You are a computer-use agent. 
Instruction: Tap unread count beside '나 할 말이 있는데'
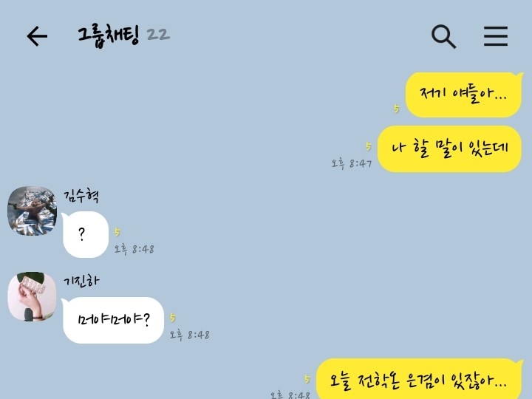[369, 146]
